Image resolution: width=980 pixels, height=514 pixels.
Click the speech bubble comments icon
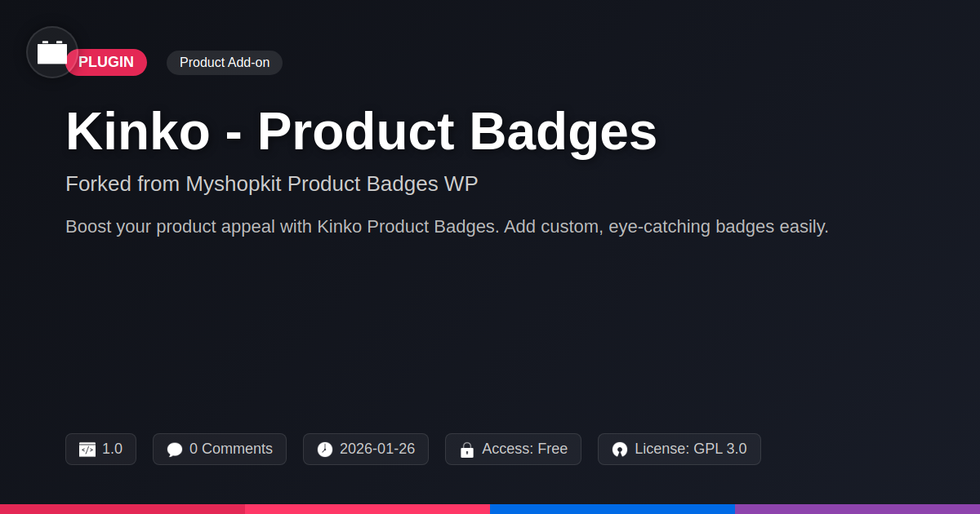pos(175,450)
